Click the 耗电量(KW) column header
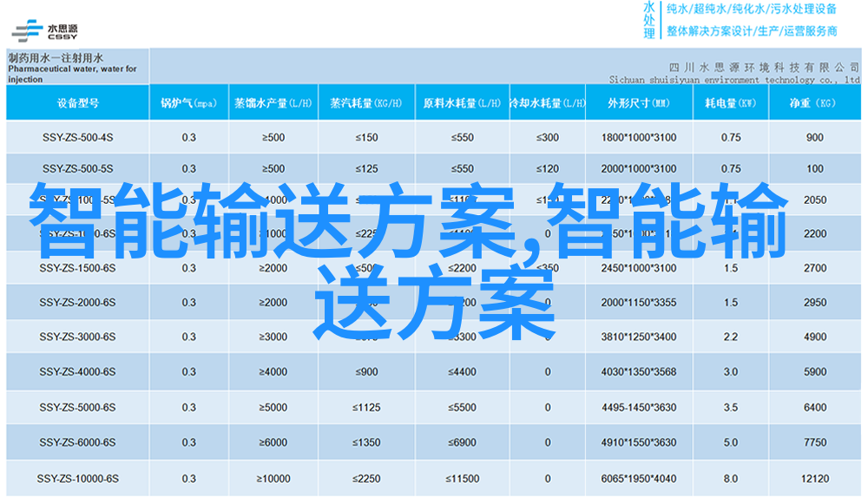 [x=731, y=103]
